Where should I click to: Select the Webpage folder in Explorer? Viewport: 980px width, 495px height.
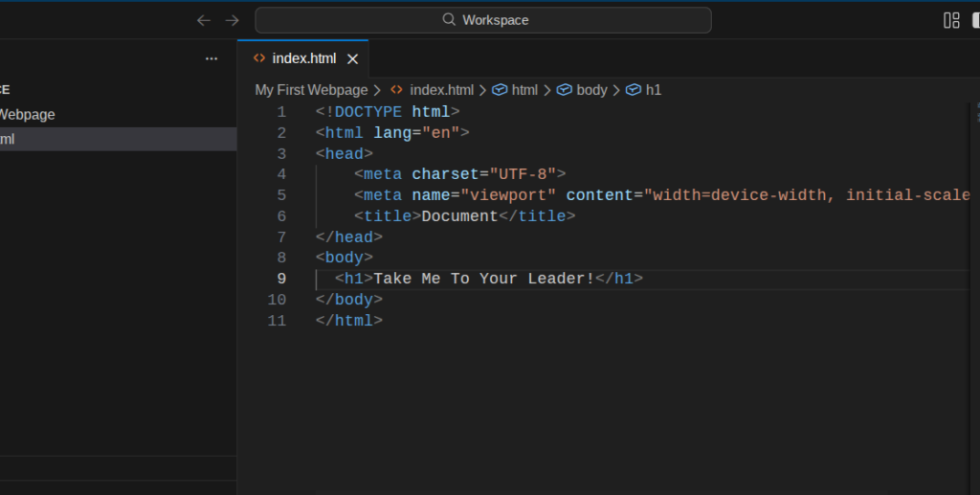[x=27, y=115]
